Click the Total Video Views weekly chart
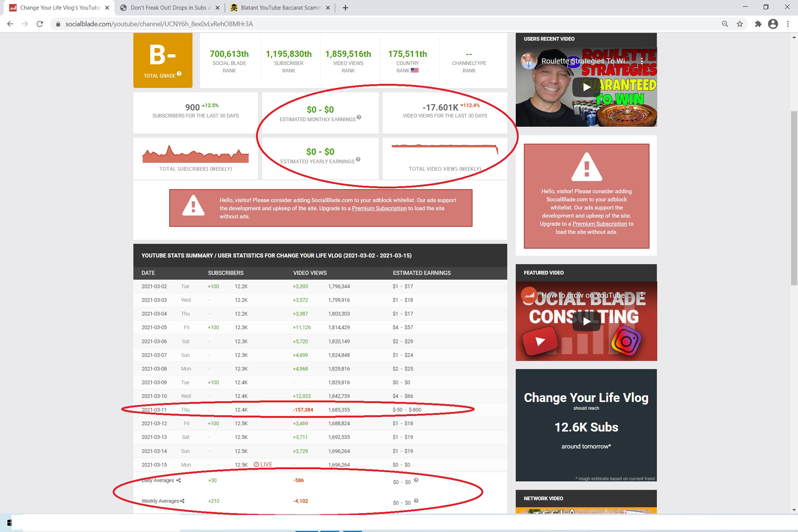The width and height of the screenshot is (798, 532). (445, 149)
